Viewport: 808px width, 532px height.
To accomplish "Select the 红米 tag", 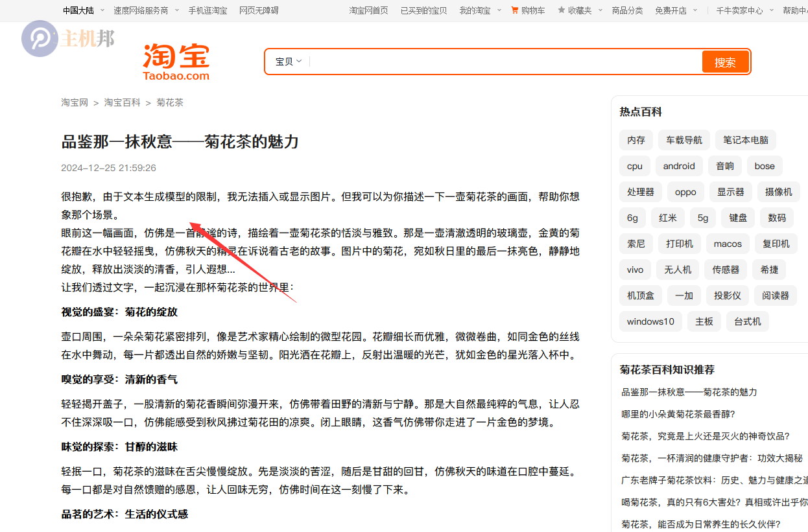I will [x=668, y=218].
